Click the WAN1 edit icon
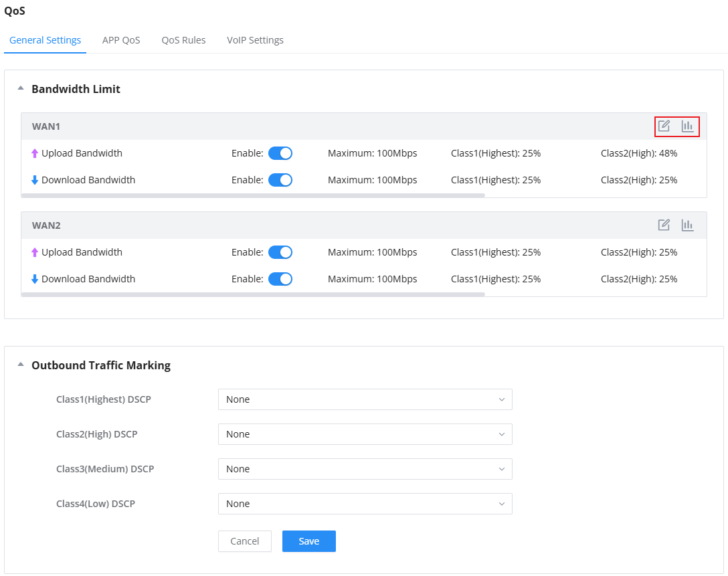The height and width of the screenshot is (576, 728). tap(664, 126)
